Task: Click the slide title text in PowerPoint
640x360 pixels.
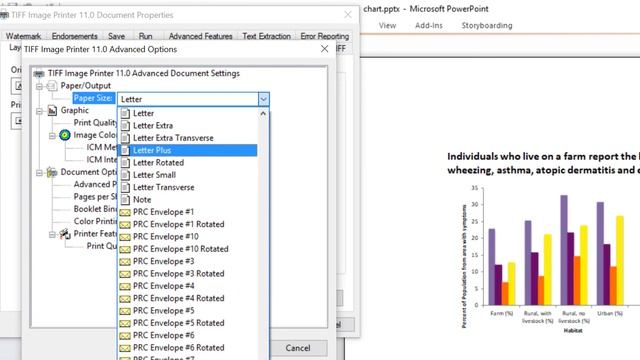Action: click(543, 163)
